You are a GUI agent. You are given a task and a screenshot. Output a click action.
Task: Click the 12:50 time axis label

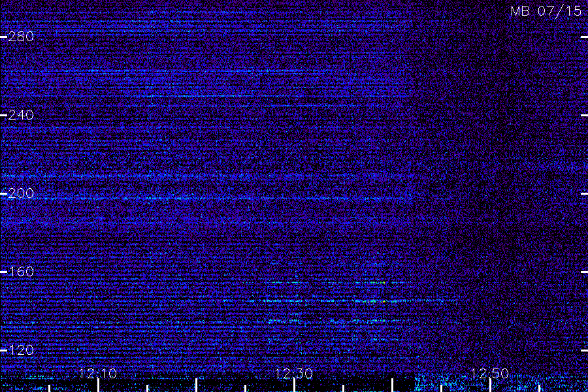(490, 374)
